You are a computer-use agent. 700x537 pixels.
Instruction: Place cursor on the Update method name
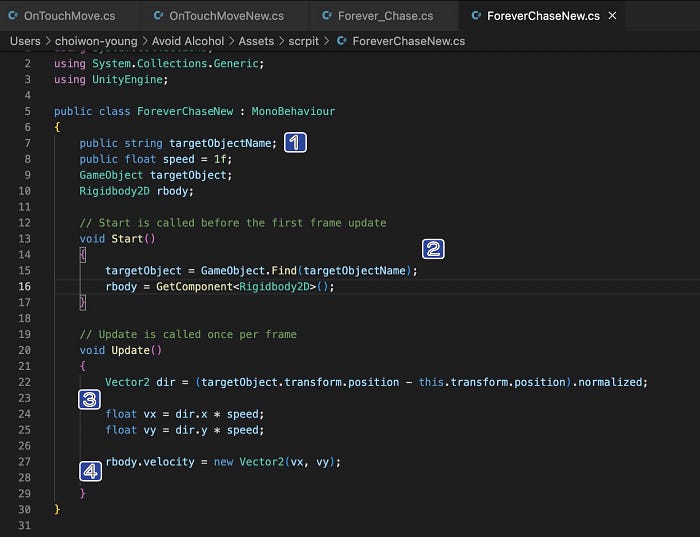pyautogui.click(x=130, y=350)
